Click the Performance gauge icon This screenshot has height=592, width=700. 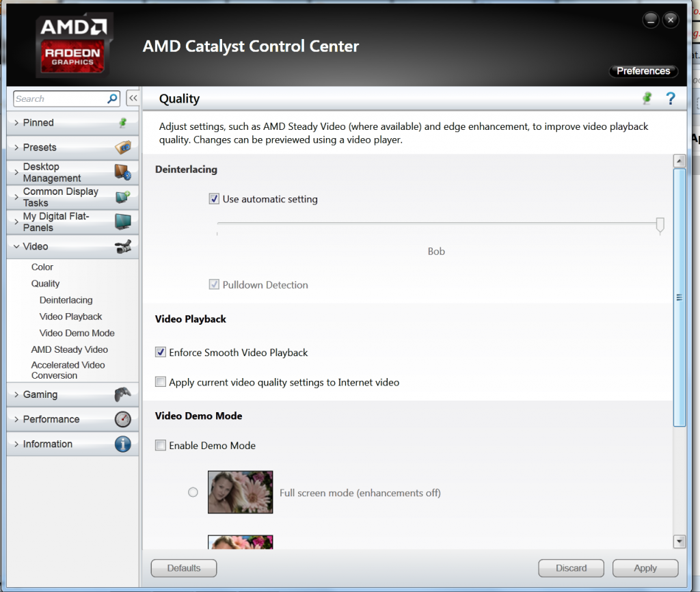tap(123, 419)
